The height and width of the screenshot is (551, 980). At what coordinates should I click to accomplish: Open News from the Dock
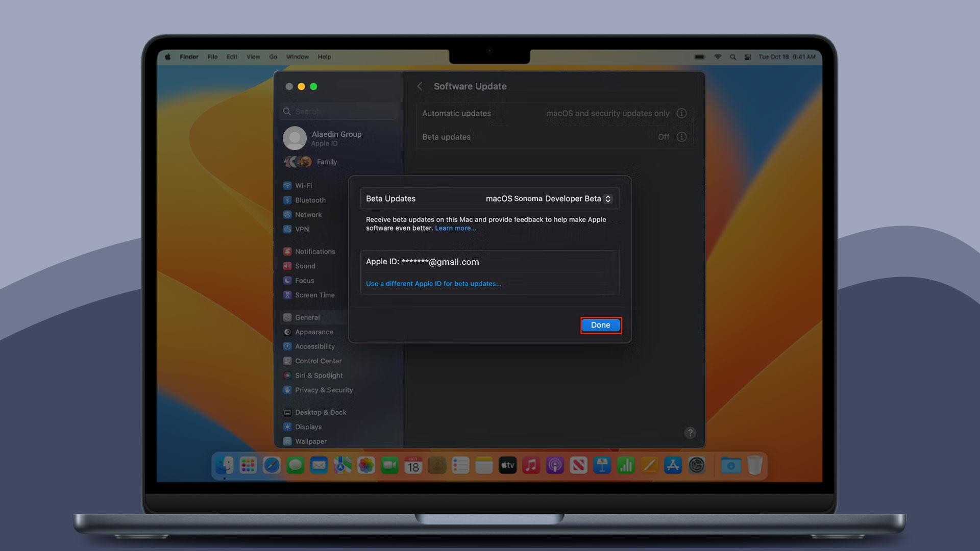578,465
